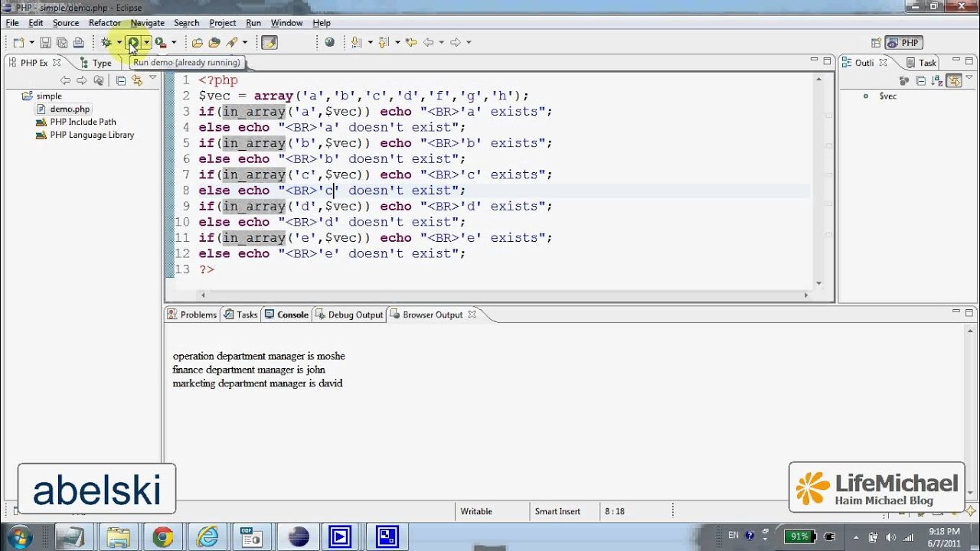Click the Last Edit Location icon
Image resolution: width=980 pixels, height=551 pixels.
411,43
